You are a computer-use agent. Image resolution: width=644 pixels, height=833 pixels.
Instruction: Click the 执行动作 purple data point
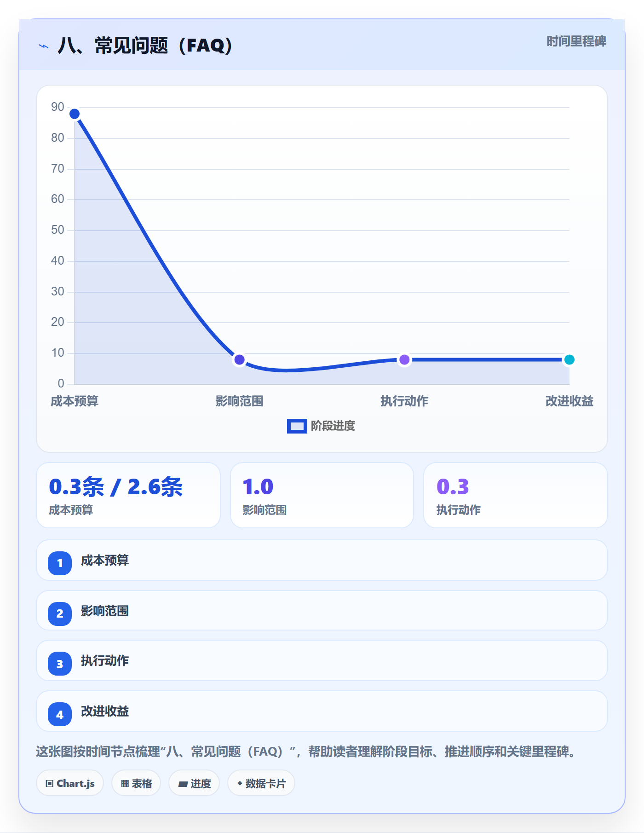coord(404,359)
